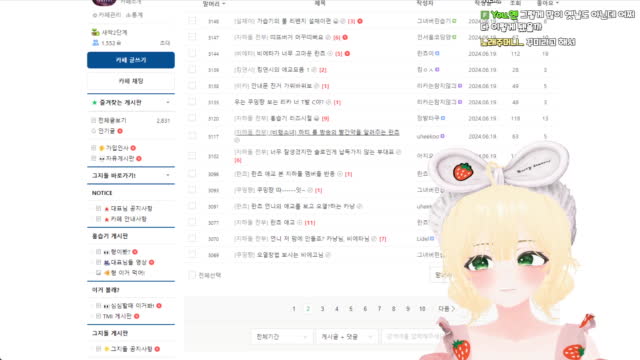Check the checkbox for post 3148

192,20
